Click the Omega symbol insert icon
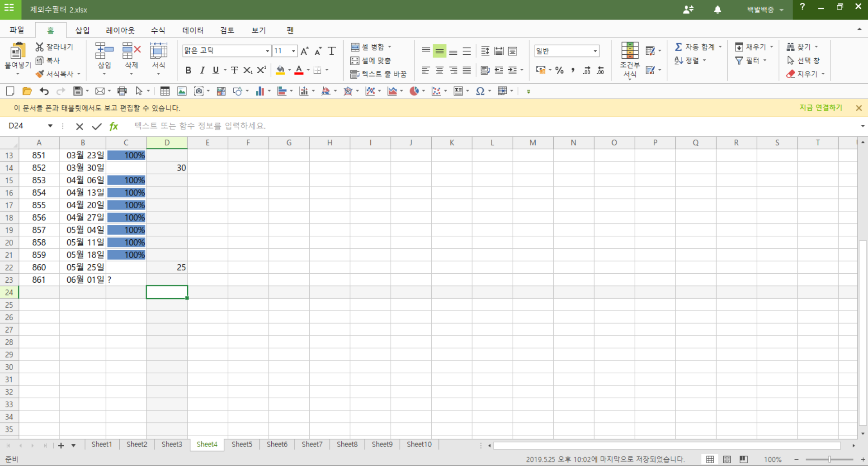Viewport: 868px width, 466px height. [480, 91]
